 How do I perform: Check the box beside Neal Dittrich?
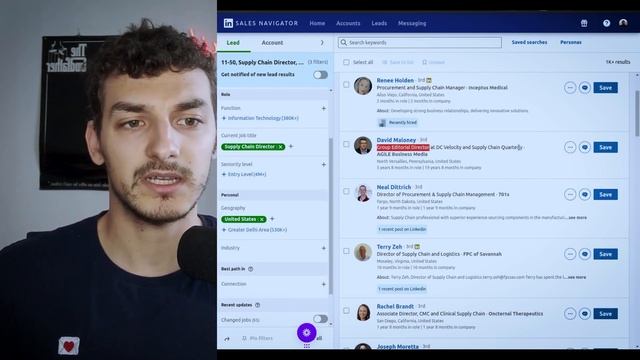click(346, 191)
